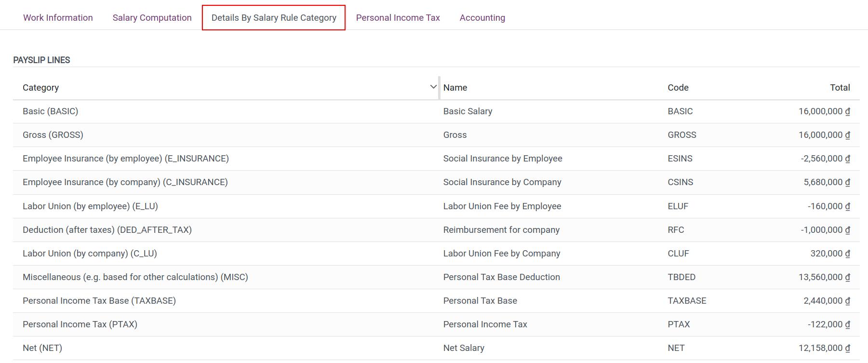The image size is (868, 363).
Task: Sort the table by the Total column
Action: 841,87
